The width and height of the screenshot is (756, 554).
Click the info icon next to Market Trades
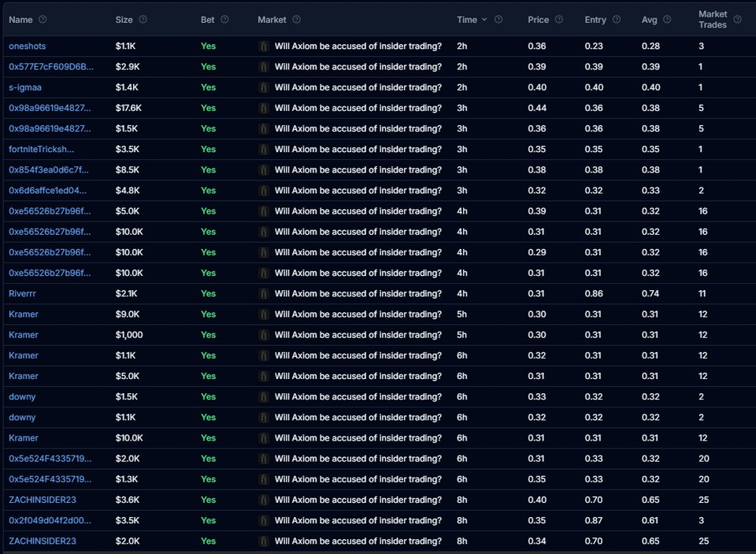(737, 20)
